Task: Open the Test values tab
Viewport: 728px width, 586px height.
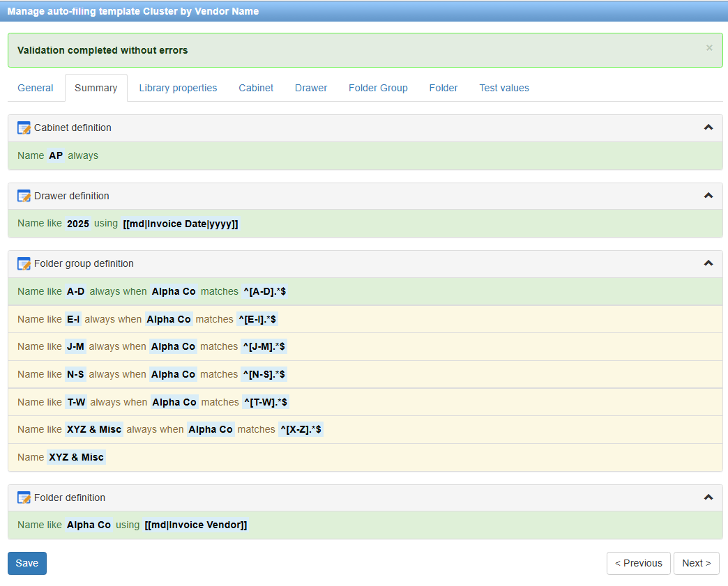Action: pyautogui.click(x=504, y=88)
